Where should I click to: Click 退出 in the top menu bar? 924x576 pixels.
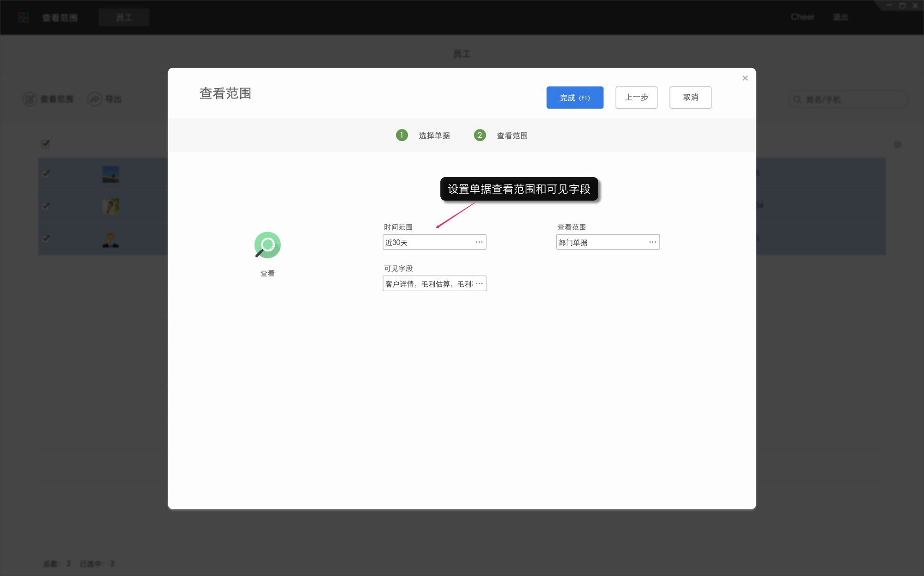[840, 17]
